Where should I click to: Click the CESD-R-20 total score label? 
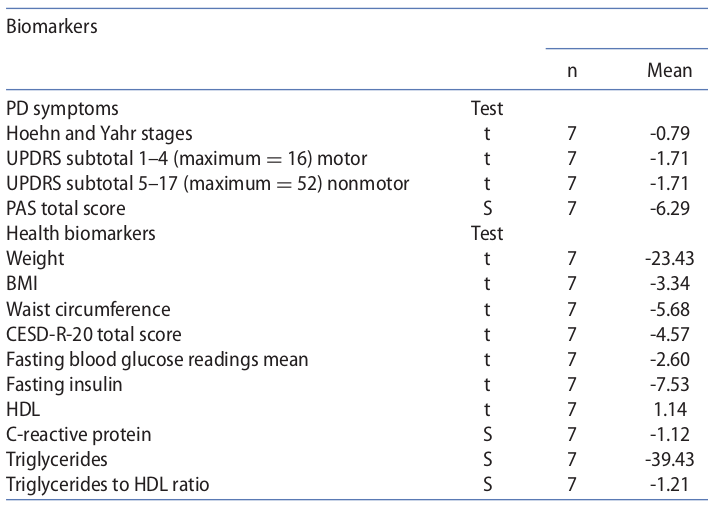94,334
